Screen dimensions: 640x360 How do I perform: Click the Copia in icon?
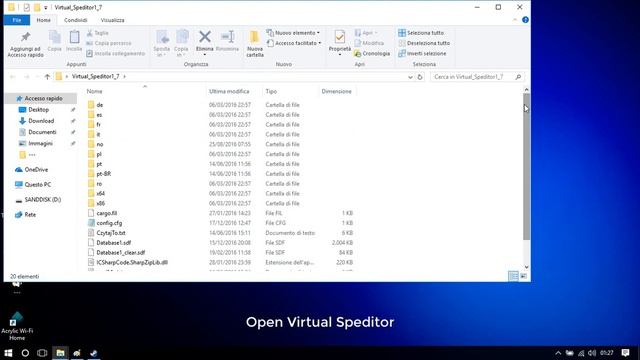181,38
